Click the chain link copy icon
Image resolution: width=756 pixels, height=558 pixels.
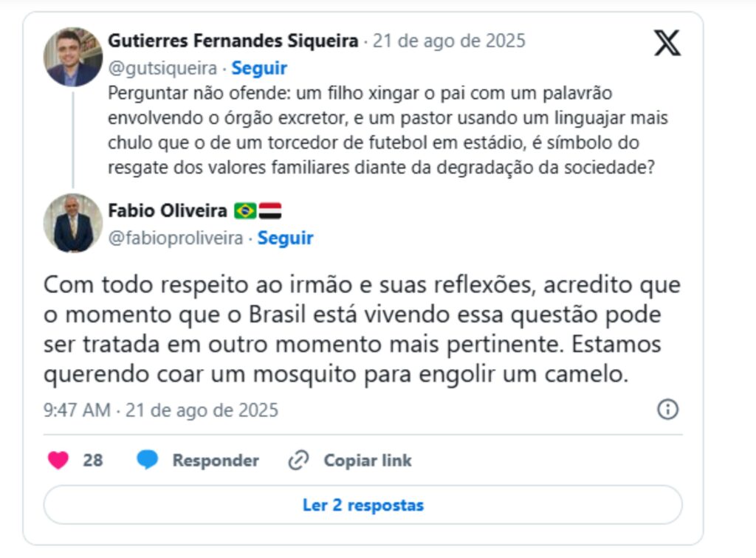(298, 461)
